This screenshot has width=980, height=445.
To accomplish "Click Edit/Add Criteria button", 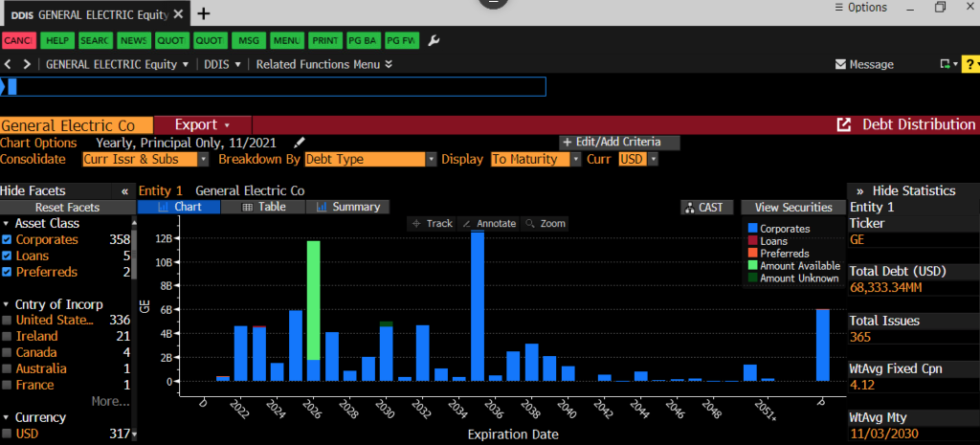I will (619, 143).
